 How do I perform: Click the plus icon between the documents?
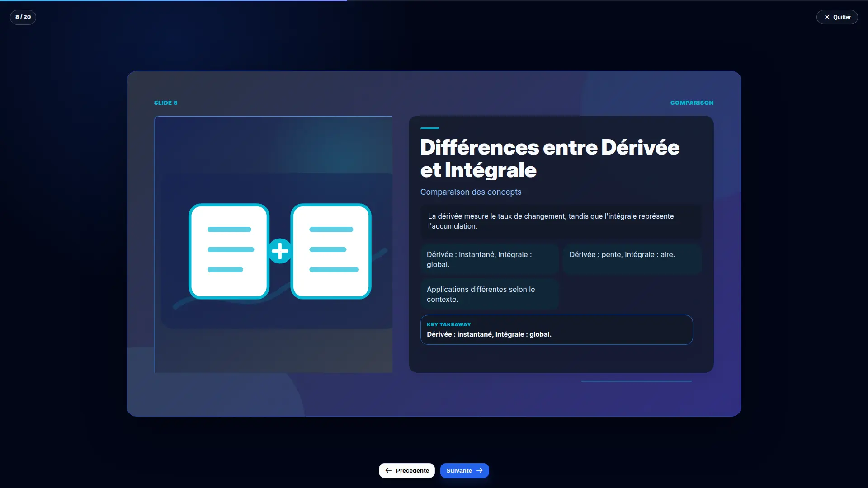[x=280, y=251]
